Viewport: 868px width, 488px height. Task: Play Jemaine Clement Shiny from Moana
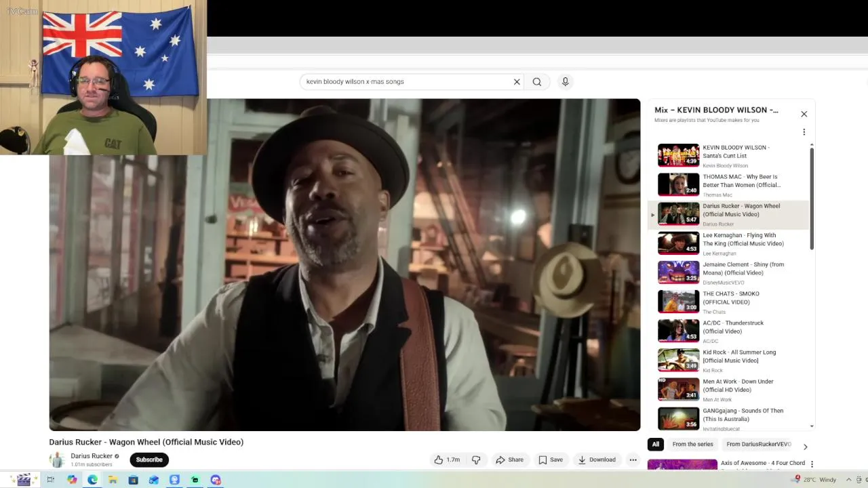pos(729,272)
